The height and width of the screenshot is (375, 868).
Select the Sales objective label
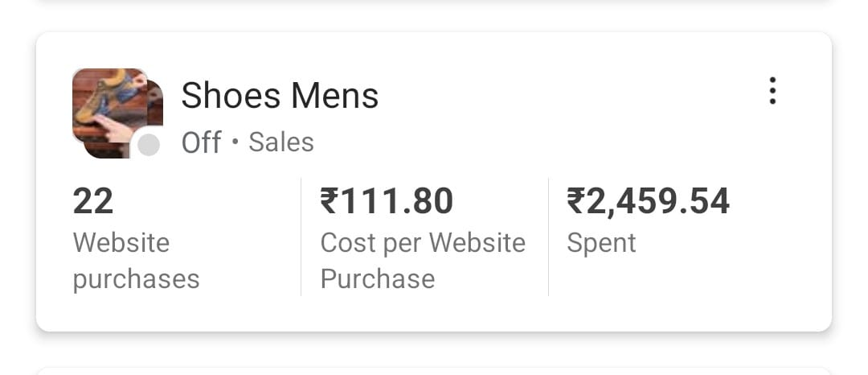281,142
